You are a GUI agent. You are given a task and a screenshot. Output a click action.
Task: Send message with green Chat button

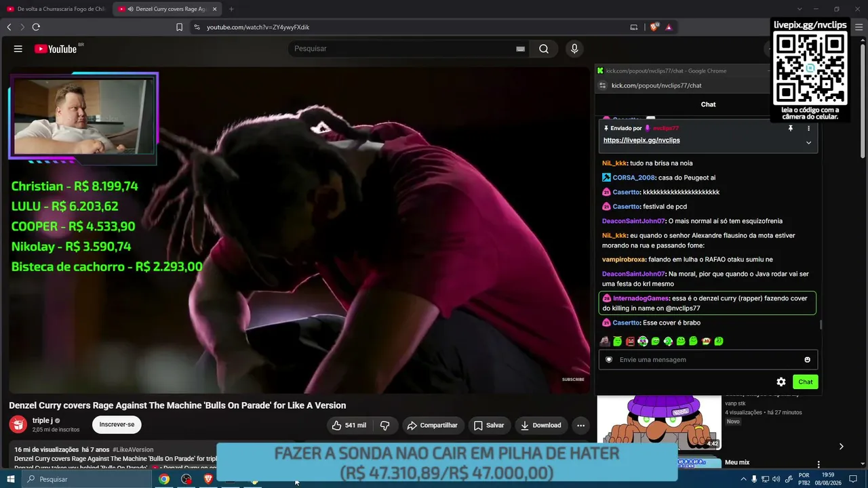pos(806,382)
